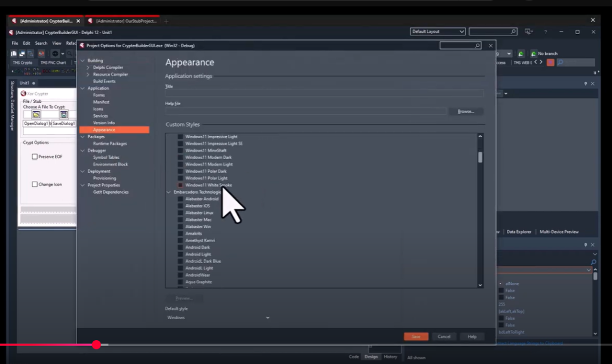This screenshot has width=612, height=364.
Task: Open the Default Layout dropdown
Action: point(437,32)
